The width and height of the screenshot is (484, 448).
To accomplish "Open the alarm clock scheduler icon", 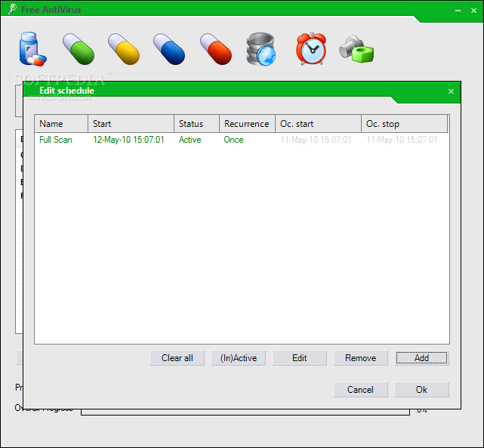I will tap(311, 49).
